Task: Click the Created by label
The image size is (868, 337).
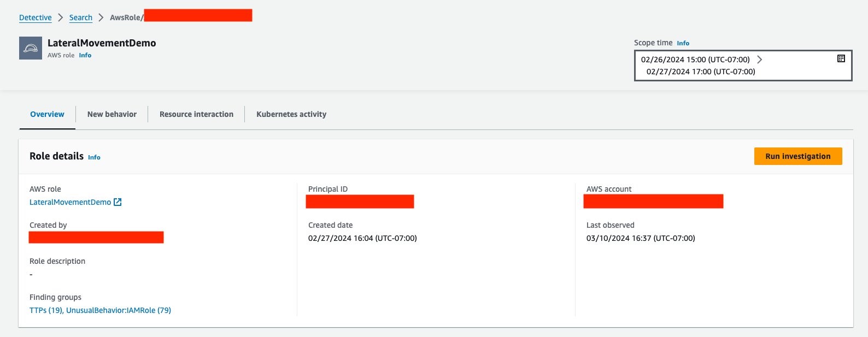Action: click(48, 225)
